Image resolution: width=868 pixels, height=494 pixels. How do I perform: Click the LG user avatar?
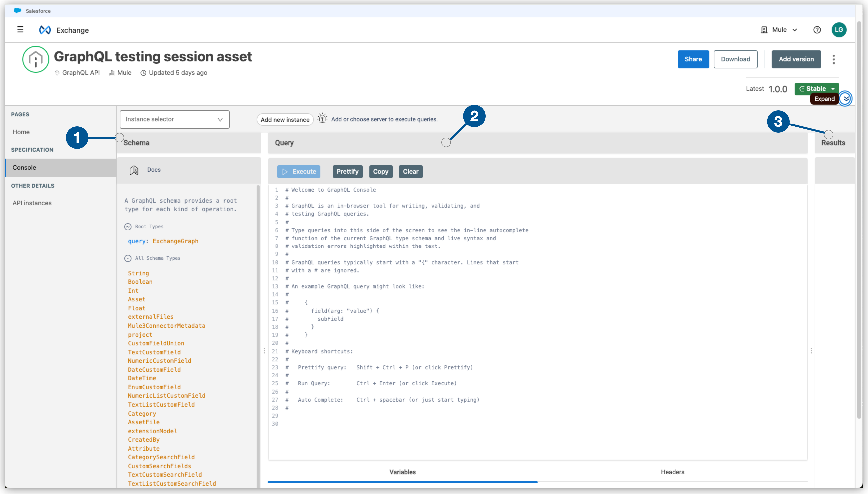click(839, 30)
